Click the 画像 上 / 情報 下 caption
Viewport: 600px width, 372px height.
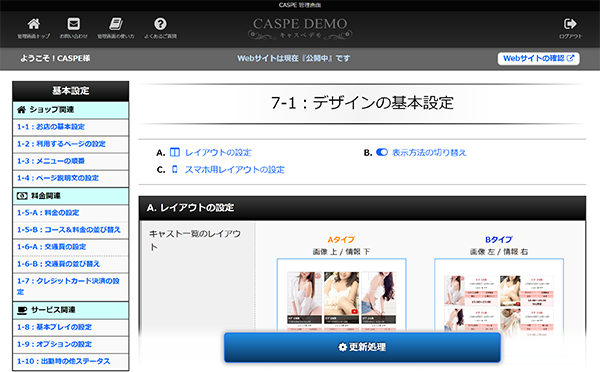[x=341, y=251]
